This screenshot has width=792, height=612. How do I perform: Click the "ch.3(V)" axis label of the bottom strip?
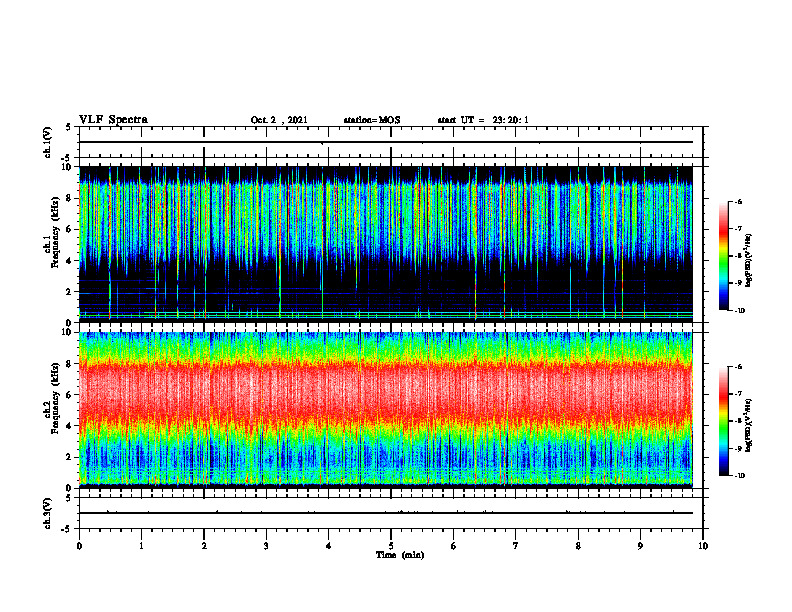pos(48,513)
